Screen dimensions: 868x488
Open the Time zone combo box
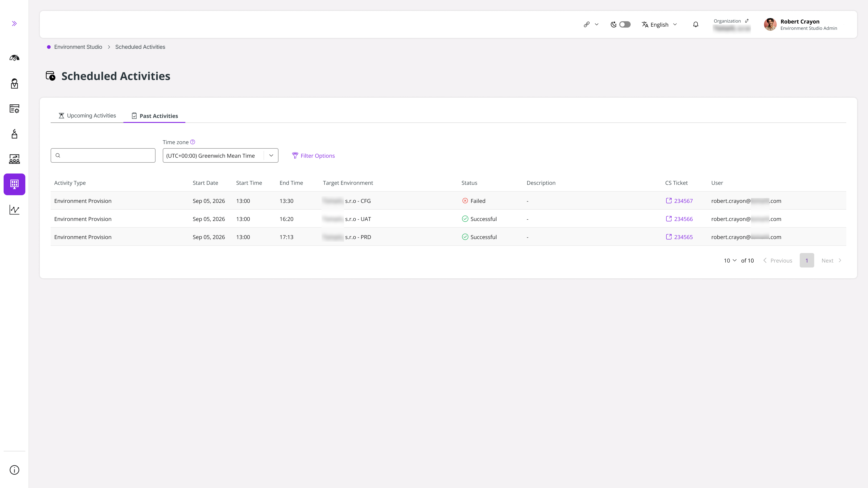point(220,156)
